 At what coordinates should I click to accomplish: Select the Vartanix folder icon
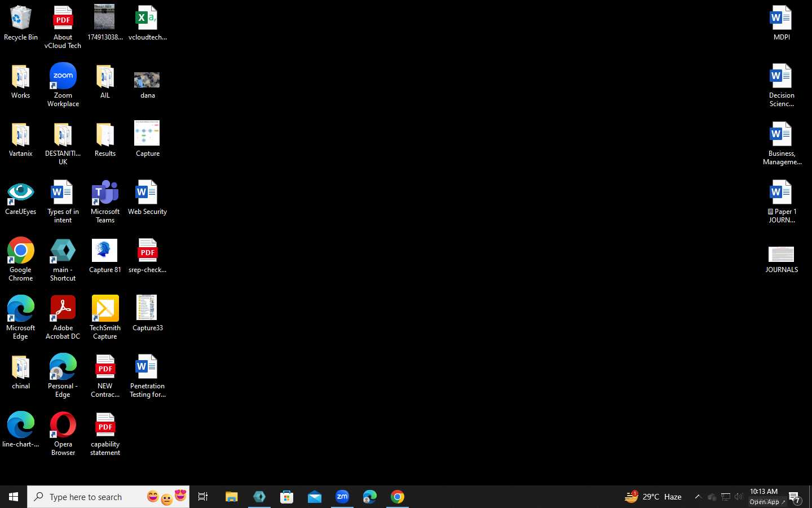click(x=21, y=139)
